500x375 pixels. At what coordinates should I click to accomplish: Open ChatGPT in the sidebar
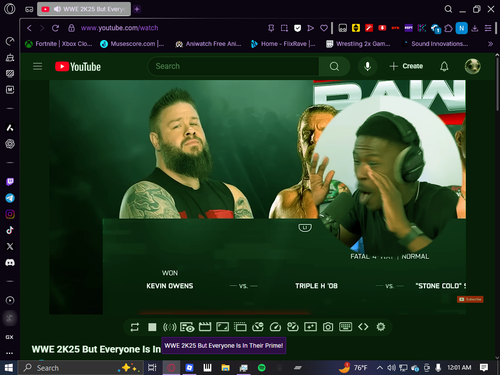point(10,144)
